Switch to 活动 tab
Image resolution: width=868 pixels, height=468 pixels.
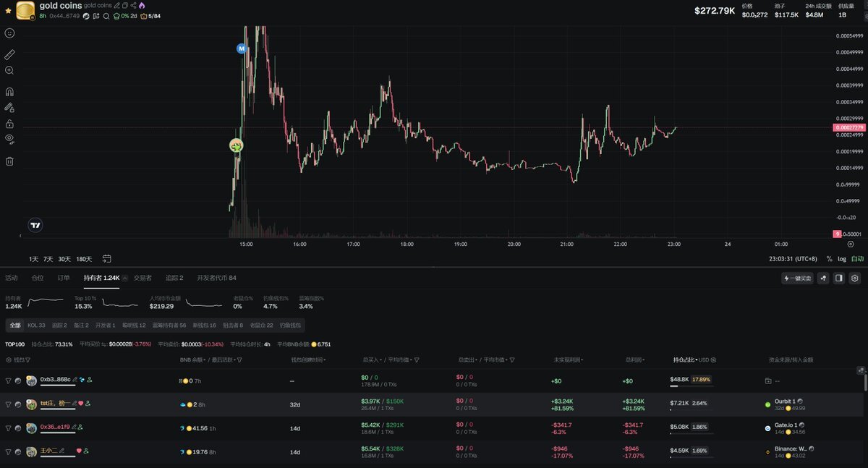point(12,278)
